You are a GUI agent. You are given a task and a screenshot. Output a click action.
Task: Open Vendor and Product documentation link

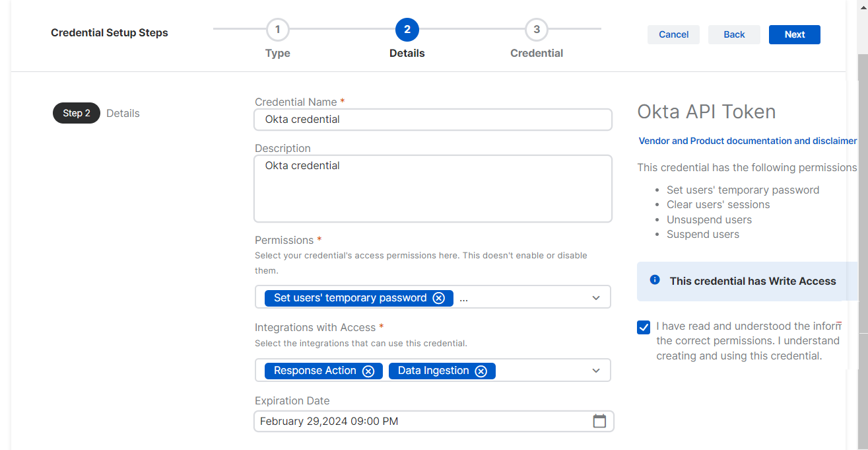(747, 141)
